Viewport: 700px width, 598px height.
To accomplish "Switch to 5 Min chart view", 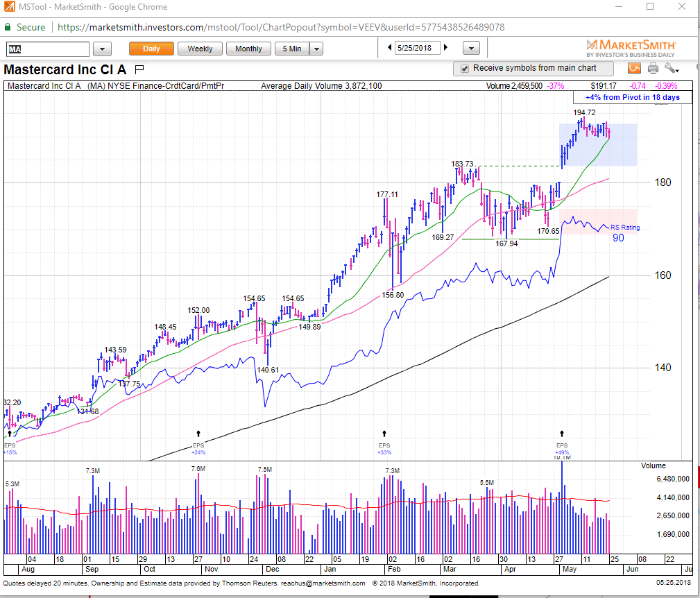I will pos(292,49).
